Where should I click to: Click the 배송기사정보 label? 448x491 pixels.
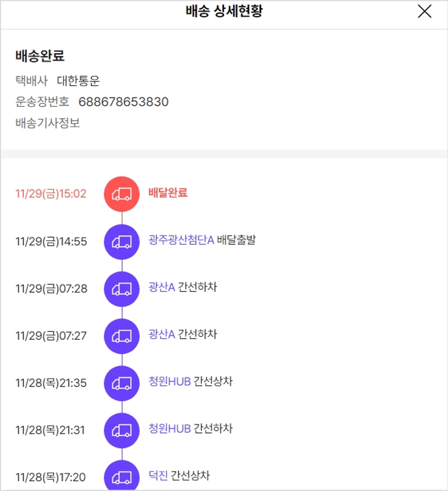[48, 124]
